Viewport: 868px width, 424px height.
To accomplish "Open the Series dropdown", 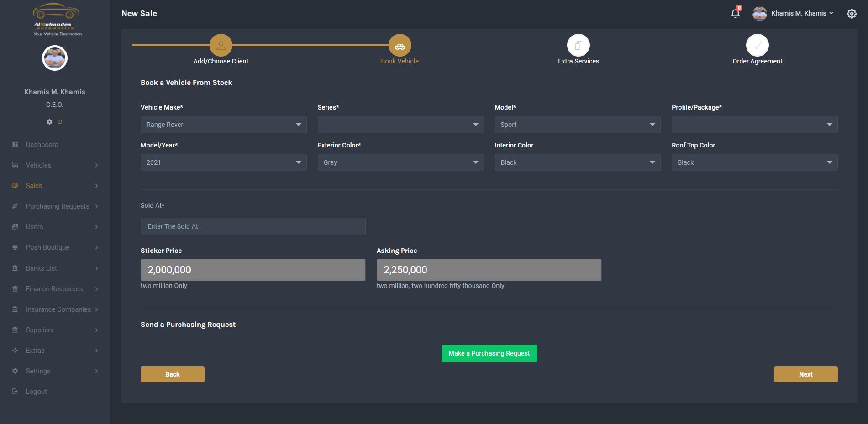I will point(400,125).
